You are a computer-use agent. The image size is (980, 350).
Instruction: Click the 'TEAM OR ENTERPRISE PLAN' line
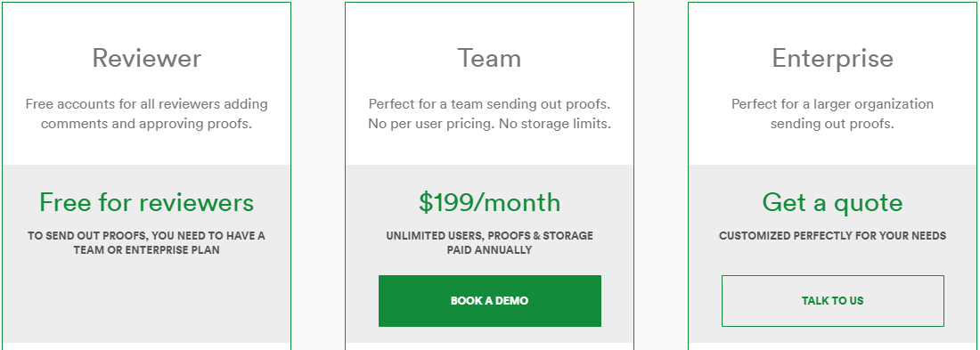click(x=147, y=250)
